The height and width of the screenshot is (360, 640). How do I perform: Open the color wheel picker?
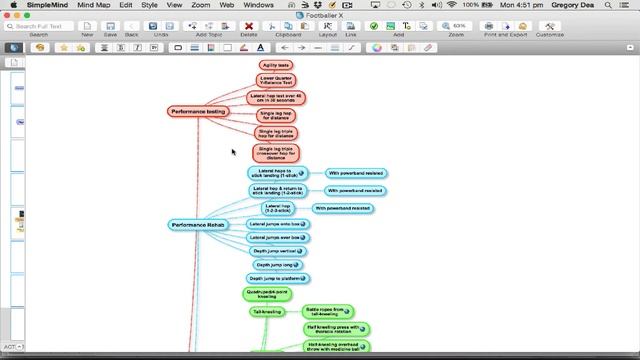click(x=377, y=48)
